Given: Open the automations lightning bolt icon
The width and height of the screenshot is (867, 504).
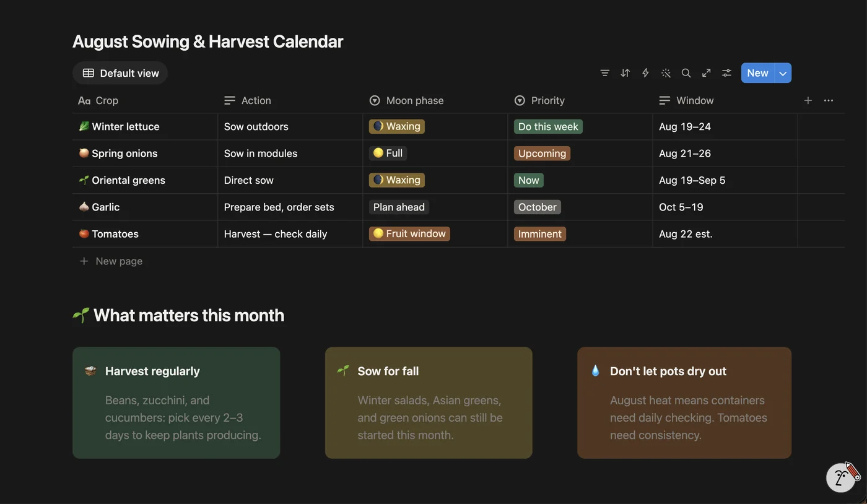Looking at the screenshot, I should click(645, 73).
